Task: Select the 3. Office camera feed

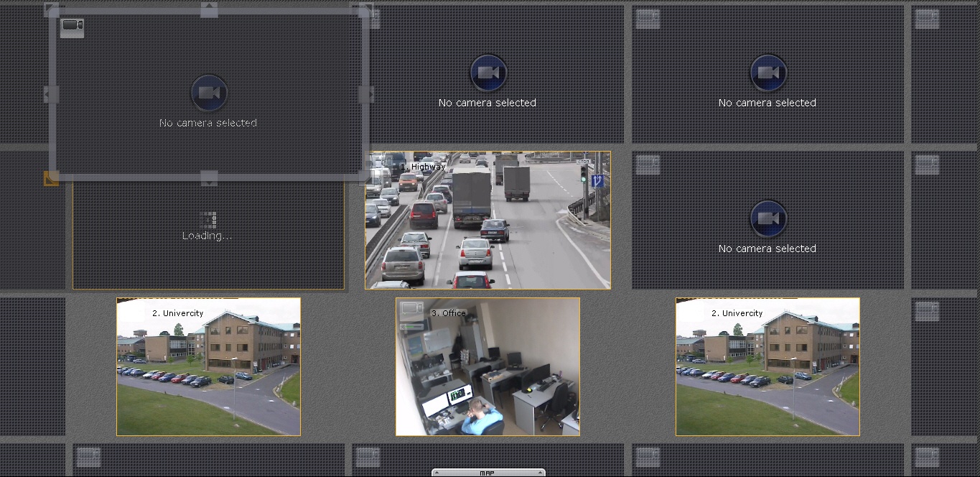Action: [488, 366]
